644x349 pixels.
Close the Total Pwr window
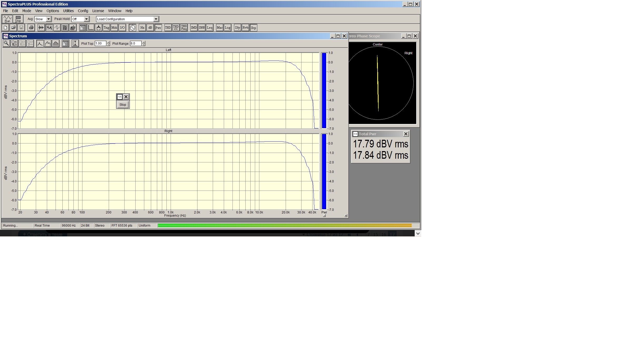[406, 134]
